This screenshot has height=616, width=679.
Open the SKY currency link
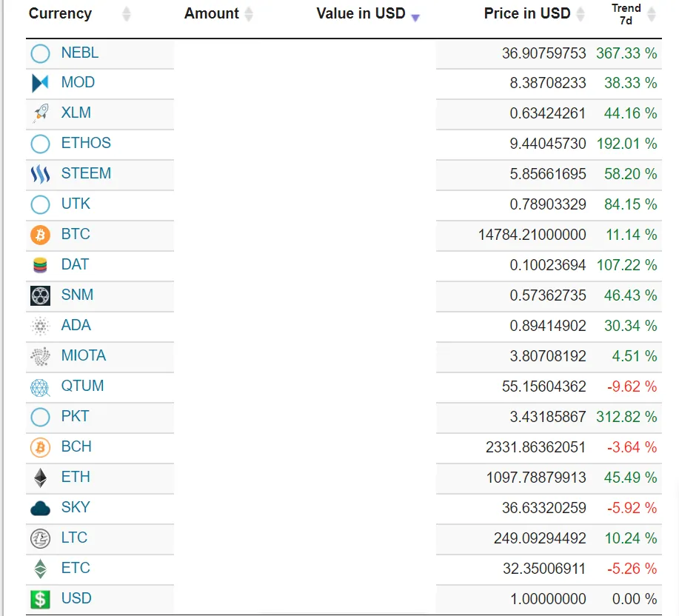(76, 507)
